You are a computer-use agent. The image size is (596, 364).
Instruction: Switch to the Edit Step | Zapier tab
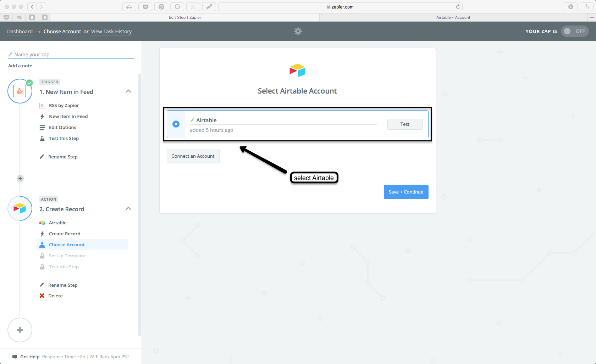(x=185, y=17)
